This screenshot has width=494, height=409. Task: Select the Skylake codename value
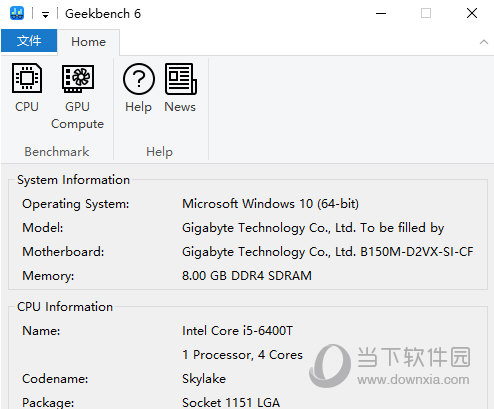pos(204,379)
